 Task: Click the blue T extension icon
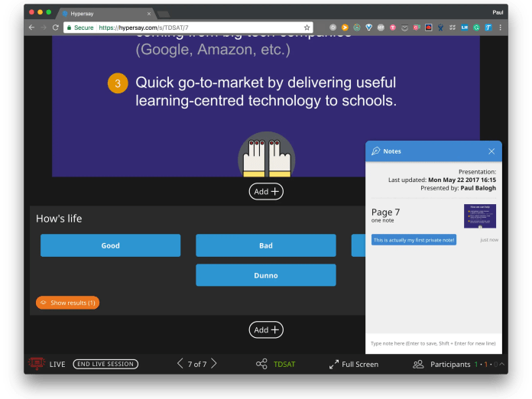[x=488, y=28]
